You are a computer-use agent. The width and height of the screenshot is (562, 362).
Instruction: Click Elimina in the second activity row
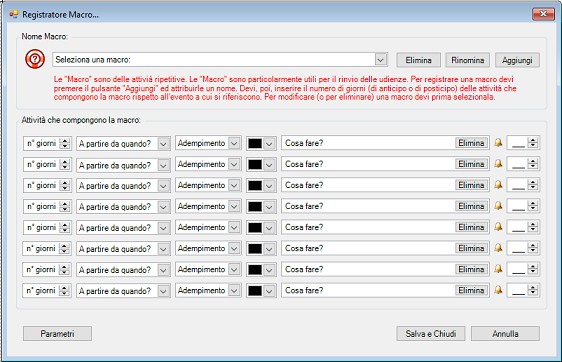pyautogui.click(x=471, y=164)
